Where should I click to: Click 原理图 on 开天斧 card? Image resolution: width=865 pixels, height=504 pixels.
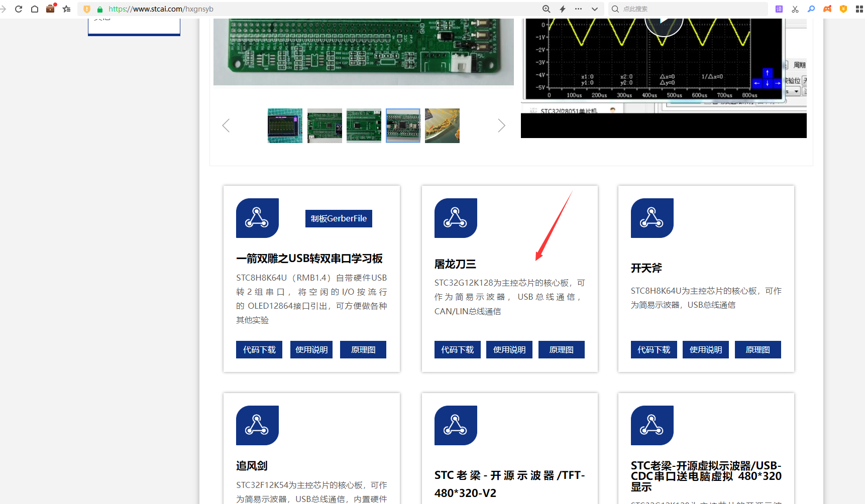click(758, 349)
